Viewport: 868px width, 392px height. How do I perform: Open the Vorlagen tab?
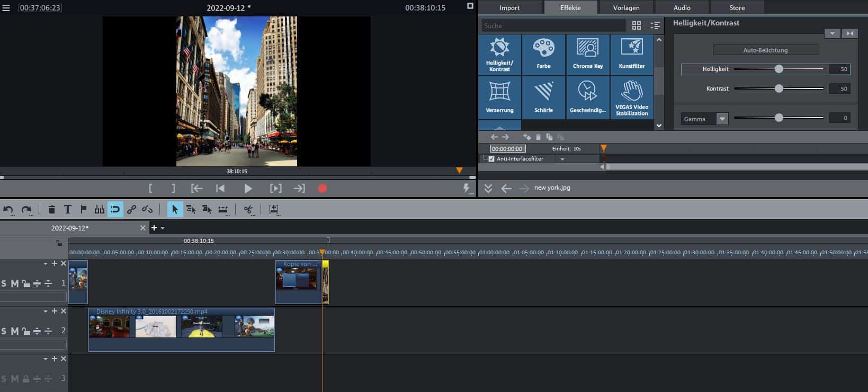coord(626,7)
